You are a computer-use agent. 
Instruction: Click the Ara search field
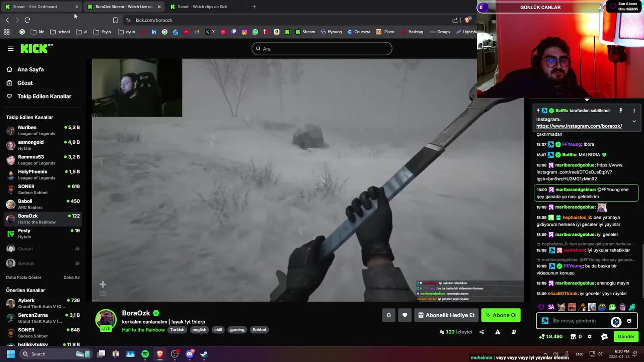click(x=322, y=49)
